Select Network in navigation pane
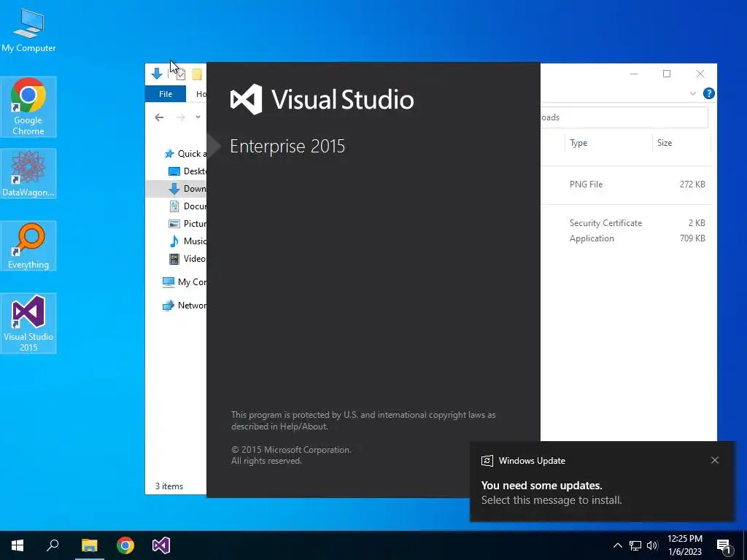Image resolution: width=747 pixels, height=560 pixels. click(x=185, y=306)
